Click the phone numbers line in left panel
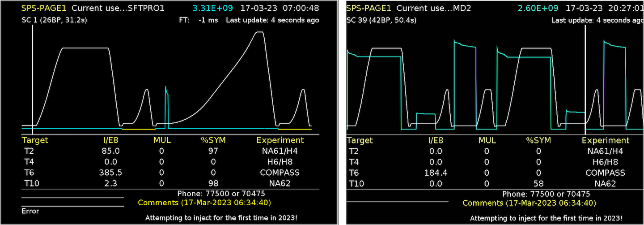 221,194
